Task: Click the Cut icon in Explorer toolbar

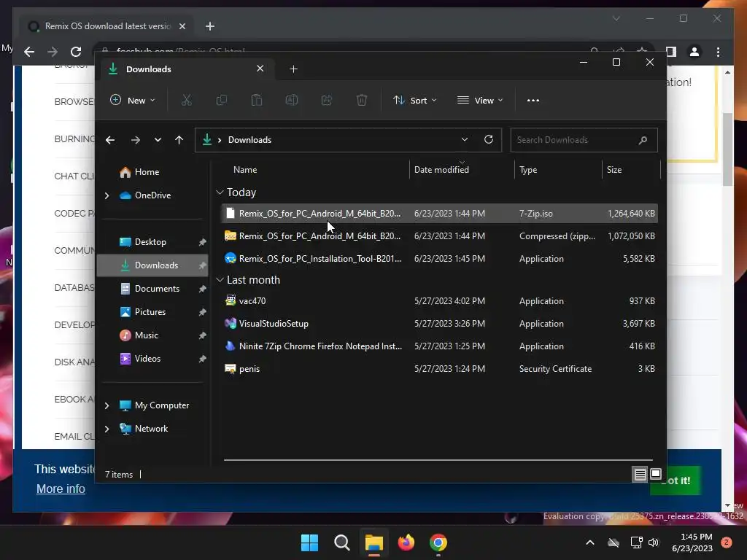Action: pos(186,100)
